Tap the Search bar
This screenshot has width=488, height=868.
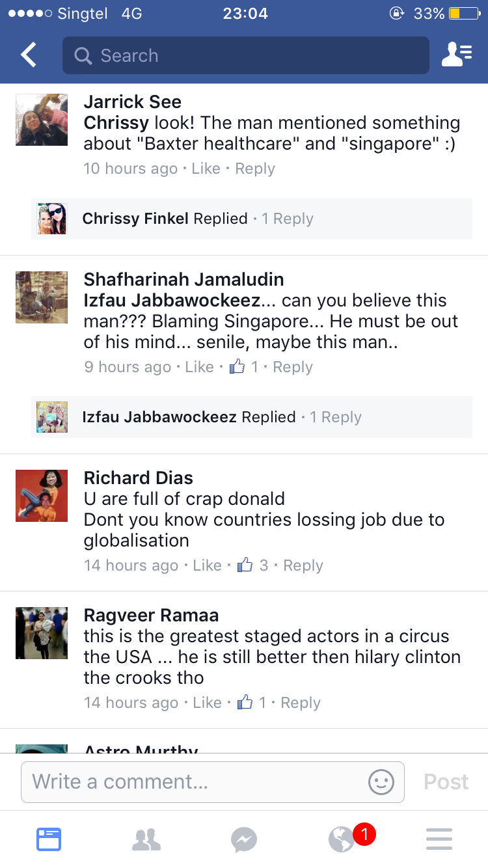pos(246,55)
